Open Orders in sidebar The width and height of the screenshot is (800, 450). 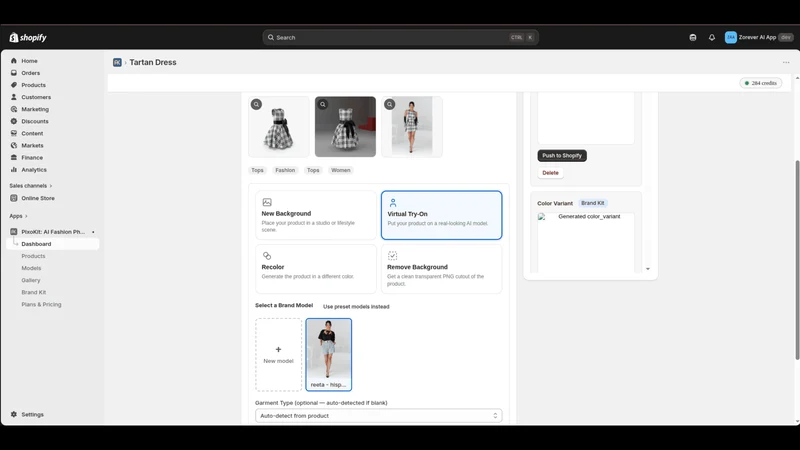[x=30, y=73]
